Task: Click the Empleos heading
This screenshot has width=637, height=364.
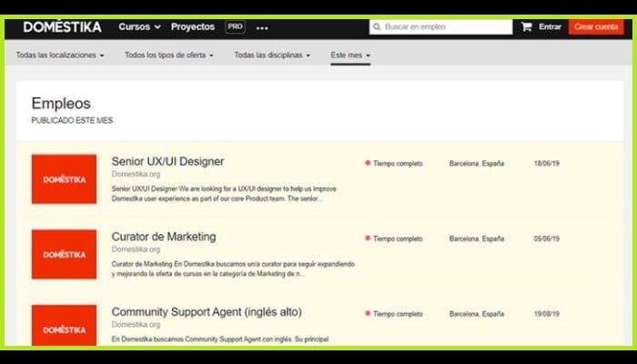Action: click(x=61, y=104)
